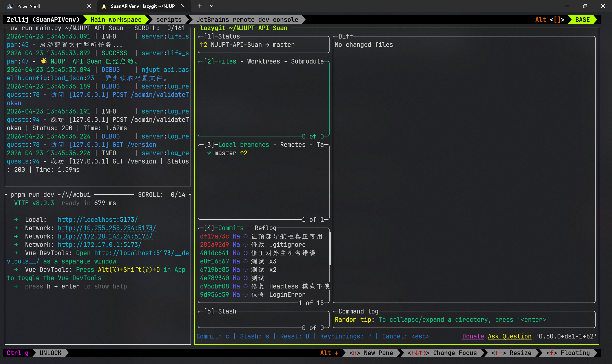Click the Ask Question link
This screenshot has height=364, width=612.
[509, 336]
